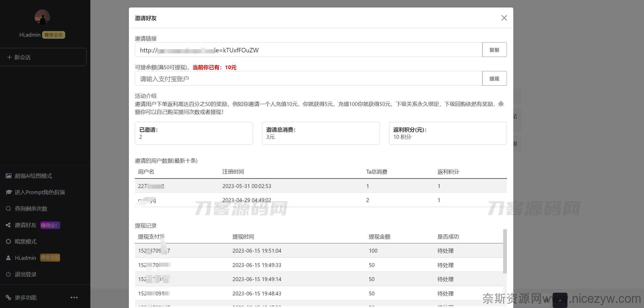The image size is (644, 308).
Task: Click the 赚佣金! badge
Action: (x=50, y=225)
